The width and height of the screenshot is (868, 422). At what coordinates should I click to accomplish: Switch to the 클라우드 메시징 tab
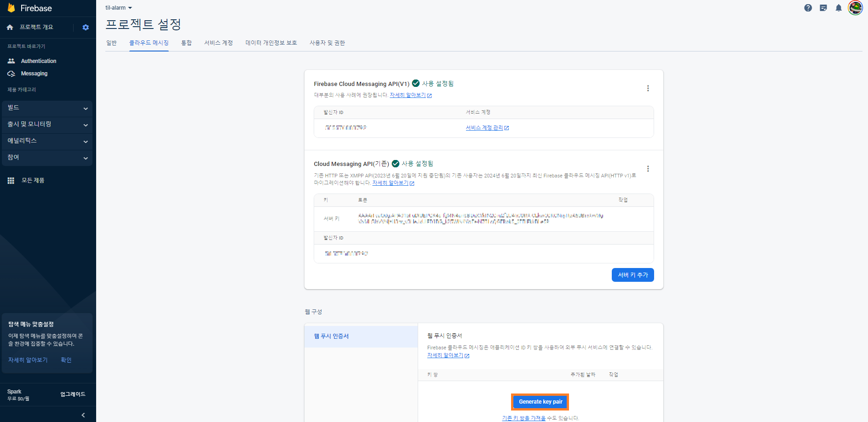[x=149, y=43]
